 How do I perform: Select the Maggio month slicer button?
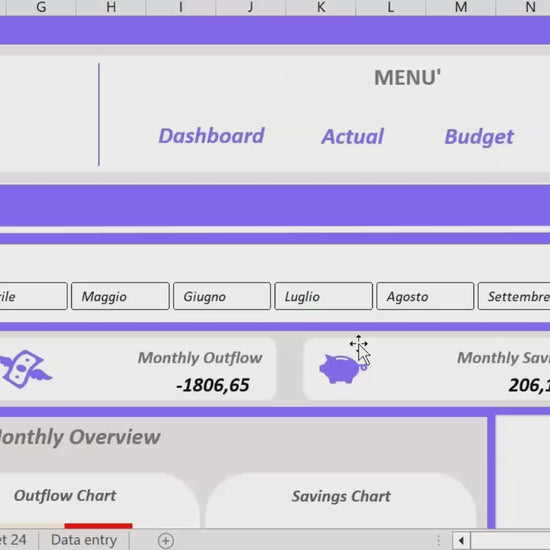[x=120, y=296]
